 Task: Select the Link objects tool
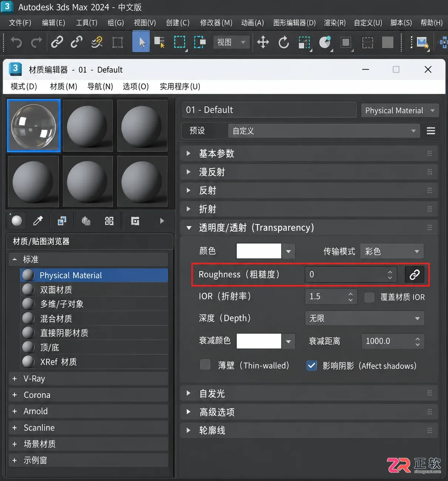[x=57, y=42]
